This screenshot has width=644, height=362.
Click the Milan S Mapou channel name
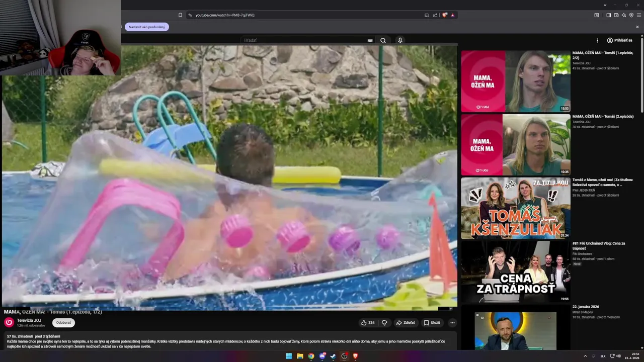tap(583, 312)
